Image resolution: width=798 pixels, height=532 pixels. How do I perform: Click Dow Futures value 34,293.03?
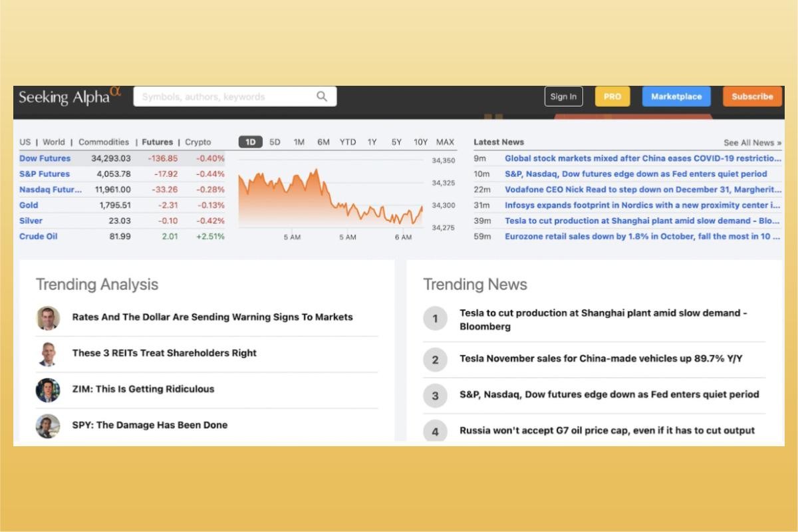(111, 159)
